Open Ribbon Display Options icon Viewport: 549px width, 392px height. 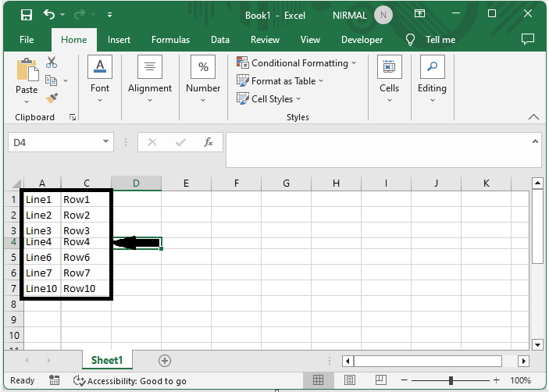pos(419,14)
